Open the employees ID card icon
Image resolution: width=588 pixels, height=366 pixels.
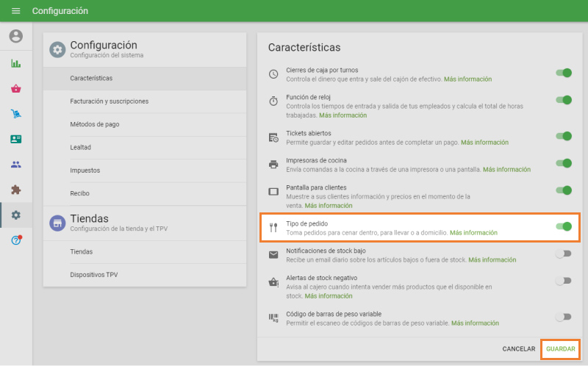click(15, 139)
